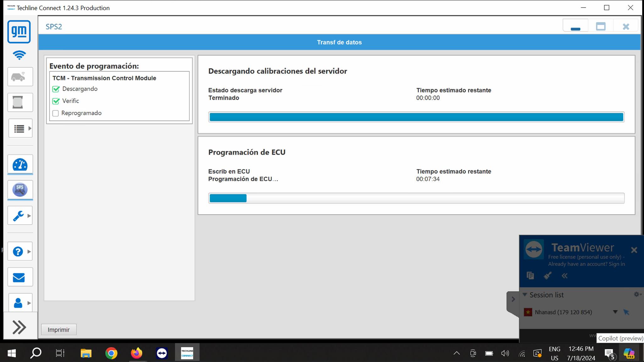Expand sidebar with double chevron
Screen dimensions: 644x362
19,327
